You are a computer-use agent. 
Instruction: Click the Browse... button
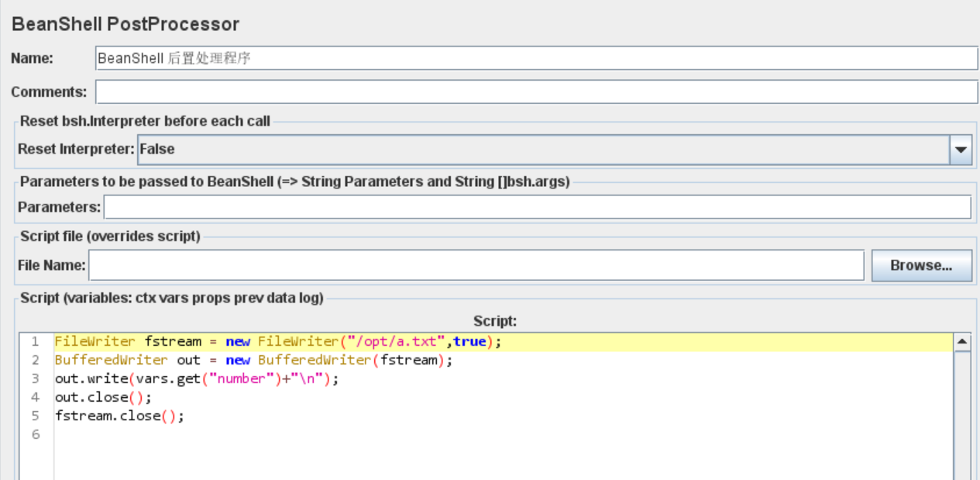(920, 265)
